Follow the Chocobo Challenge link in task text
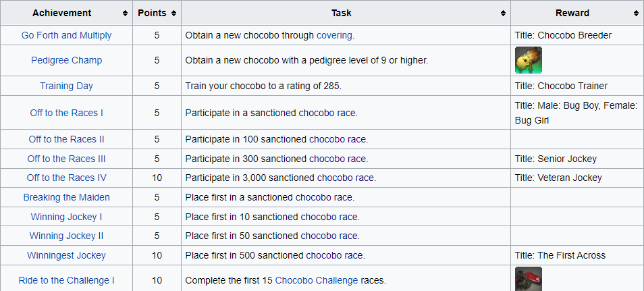Screen dimensions: 644x291 tap(317, 280)
